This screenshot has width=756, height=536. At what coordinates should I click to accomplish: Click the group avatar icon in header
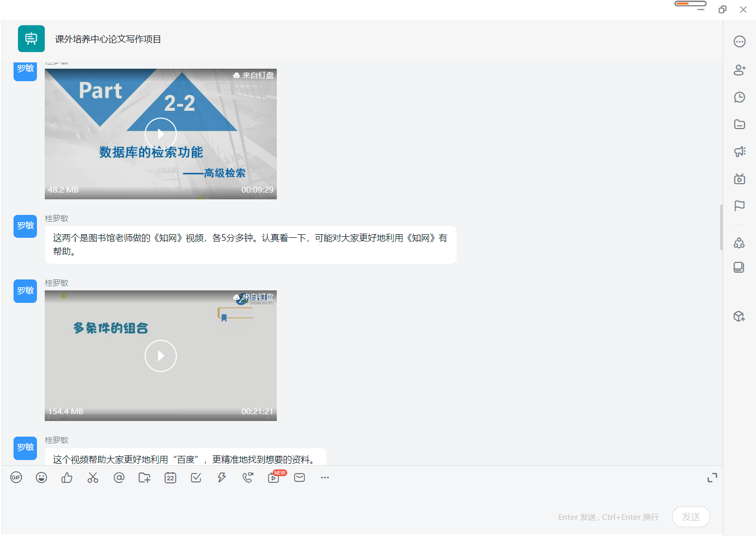pos(31,39)
